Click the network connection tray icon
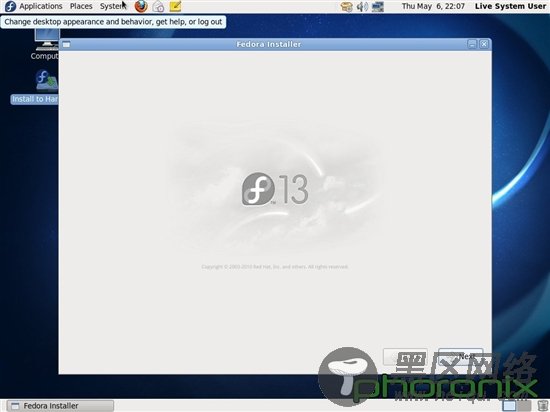The width and height of the screenshot is (550, 412). point(378,7)
